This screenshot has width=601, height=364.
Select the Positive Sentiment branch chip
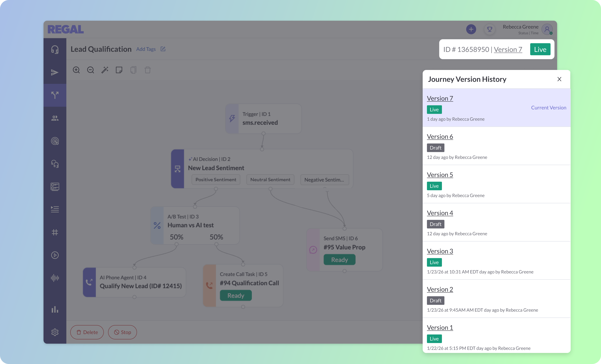[x=216, y=180]
